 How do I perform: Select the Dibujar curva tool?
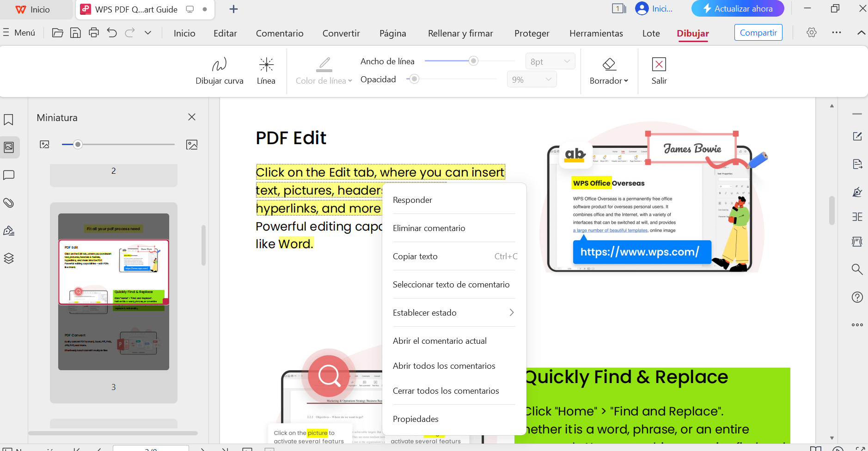tap(219, 70)
